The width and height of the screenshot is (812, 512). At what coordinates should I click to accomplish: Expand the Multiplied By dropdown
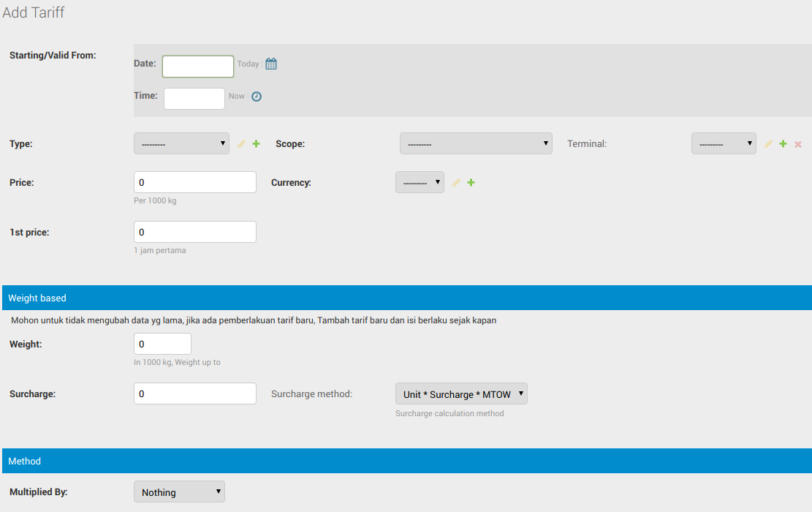[179, 492]
